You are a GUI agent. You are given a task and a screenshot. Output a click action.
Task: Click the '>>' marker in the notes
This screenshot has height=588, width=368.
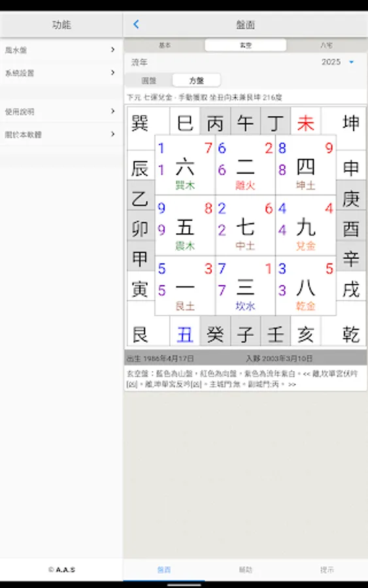tap(292, 384)
